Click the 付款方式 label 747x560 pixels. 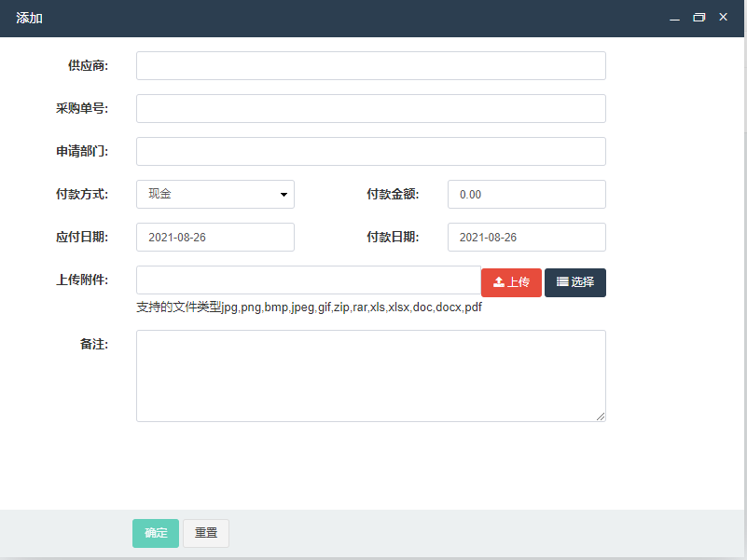click(82, 195)
